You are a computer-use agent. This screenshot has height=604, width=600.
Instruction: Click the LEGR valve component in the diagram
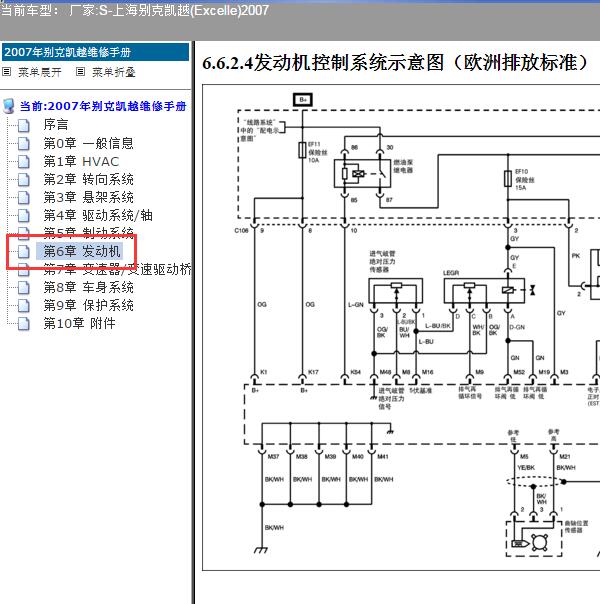[484, 291]
